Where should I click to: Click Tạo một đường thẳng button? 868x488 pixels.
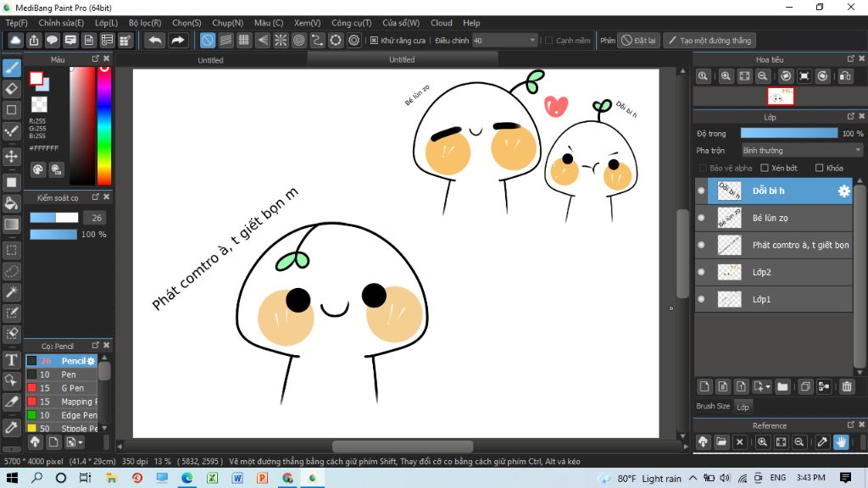pos(710,41)
